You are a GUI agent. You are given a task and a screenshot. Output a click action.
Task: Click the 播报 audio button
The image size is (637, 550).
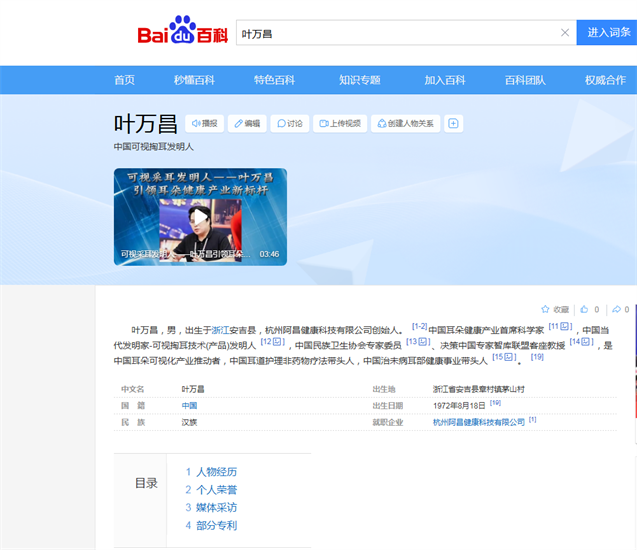tap(204, 123)
